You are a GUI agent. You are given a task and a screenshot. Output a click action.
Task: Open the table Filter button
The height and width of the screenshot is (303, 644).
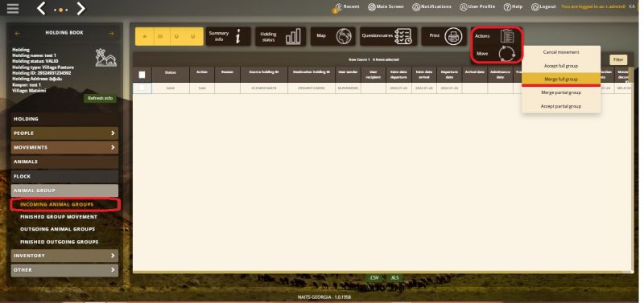pos(618,59)
